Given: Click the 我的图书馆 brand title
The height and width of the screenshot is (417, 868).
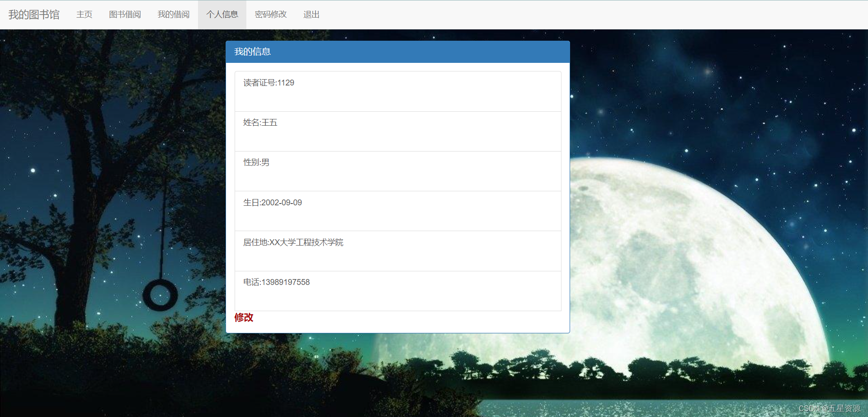Looking at the screenshot, I should tap(34, 14).
